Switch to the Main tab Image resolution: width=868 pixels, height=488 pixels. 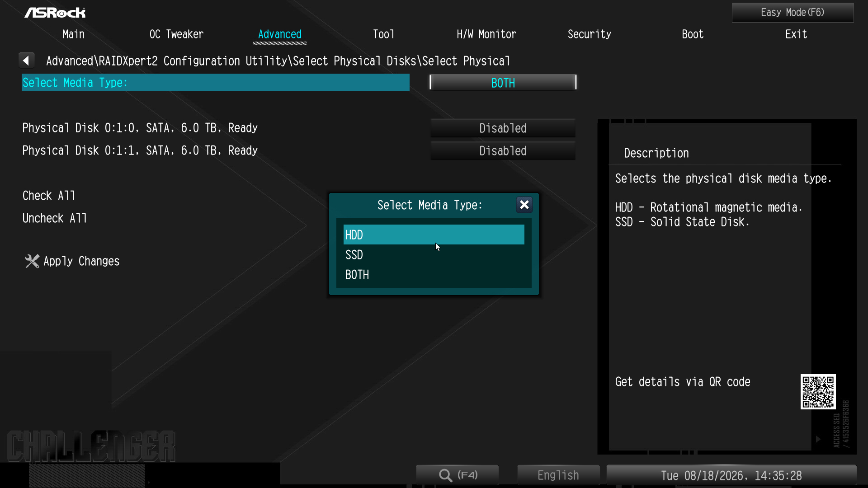coord(74,34)
